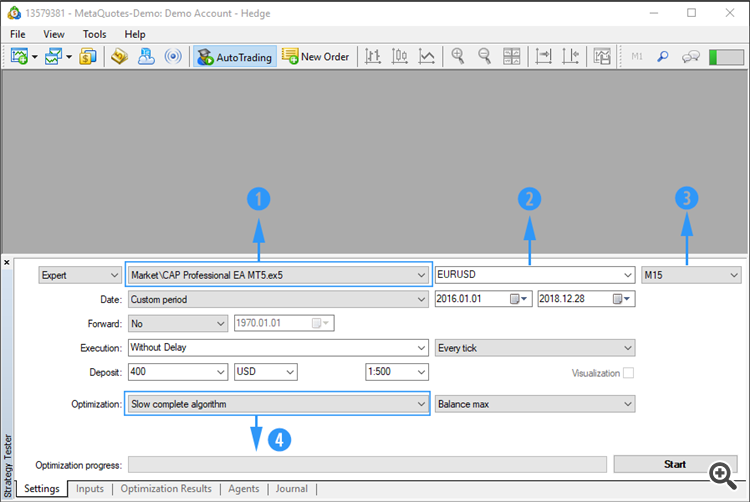Click the Optimization progress bar
The width and height of the screenshot is (750, 502).
point(367,464)
